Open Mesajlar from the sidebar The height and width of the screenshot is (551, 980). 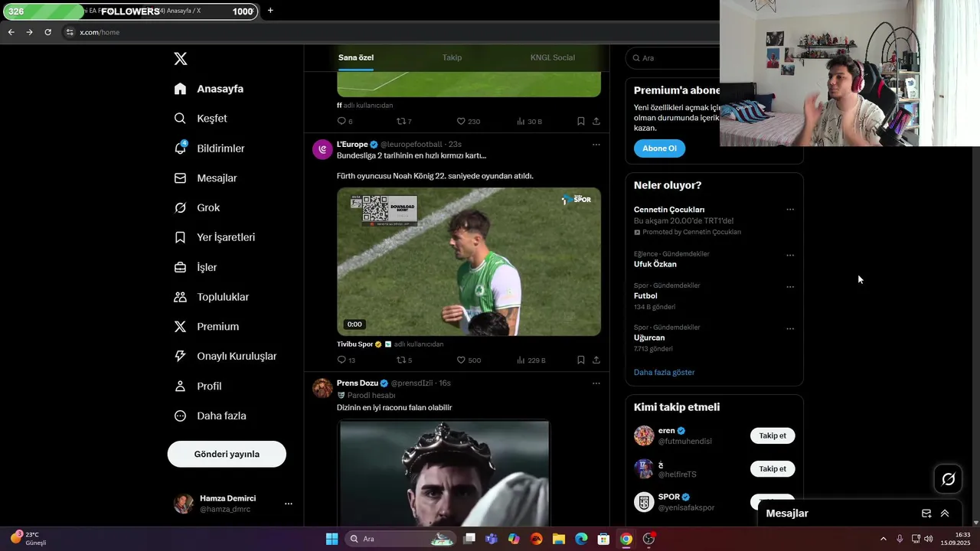coord(205,178)
